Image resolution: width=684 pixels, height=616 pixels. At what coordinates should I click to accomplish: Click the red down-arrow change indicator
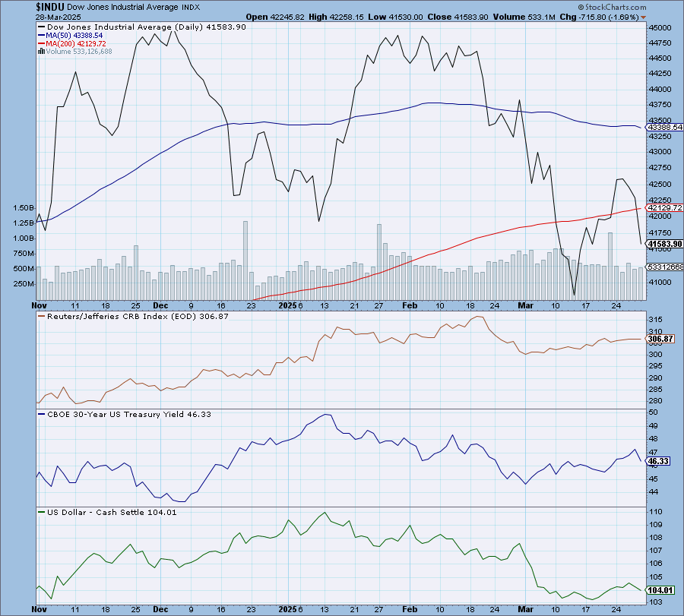644,17
